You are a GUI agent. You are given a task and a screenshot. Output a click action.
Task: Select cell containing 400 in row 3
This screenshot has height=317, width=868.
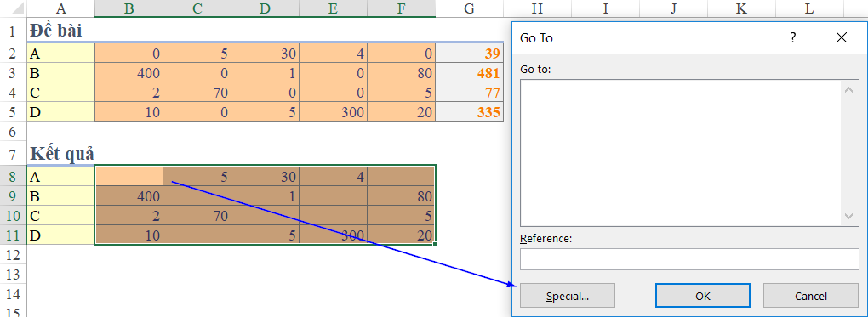click(129, 73)
